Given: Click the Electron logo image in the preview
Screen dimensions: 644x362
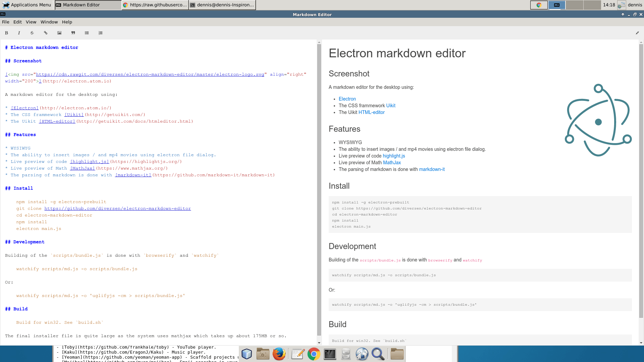Looking at the screenshot, I should (598, 120).
